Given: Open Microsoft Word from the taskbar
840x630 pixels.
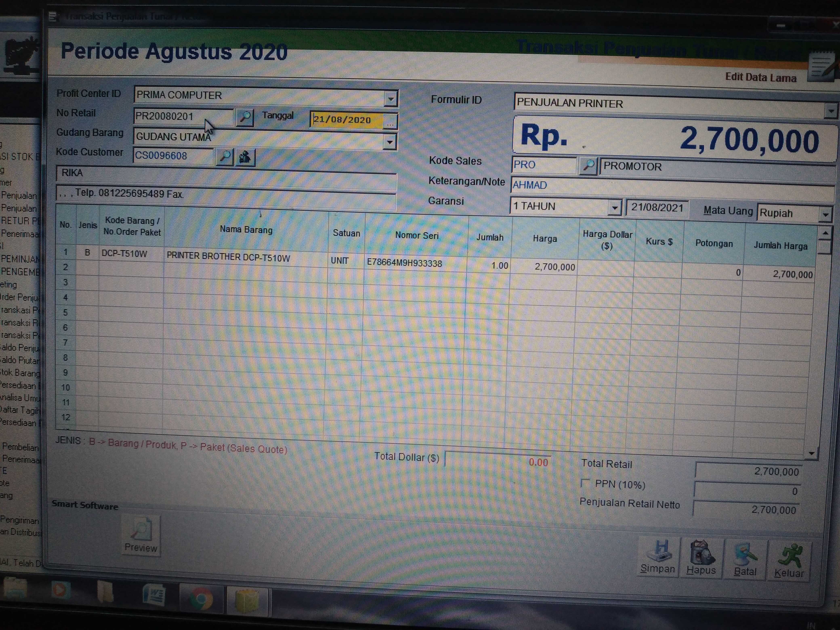Looking at the screenshot, I should (154, 595).
